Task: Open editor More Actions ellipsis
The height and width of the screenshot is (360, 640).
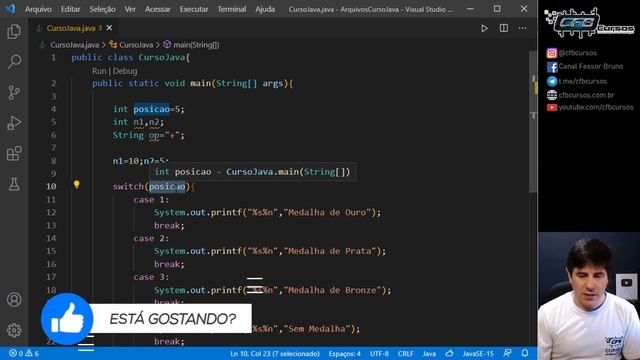Action: (x=522, y=28)
